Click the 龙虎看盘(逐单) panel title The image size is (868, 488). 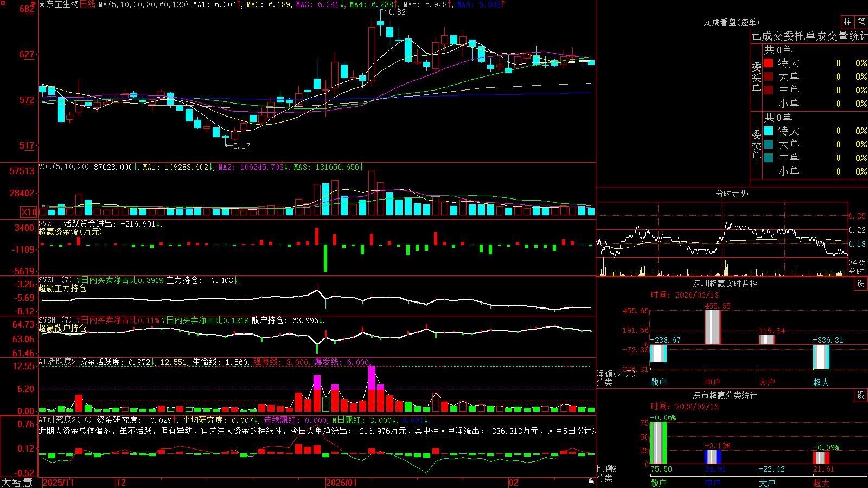[732, 22]
